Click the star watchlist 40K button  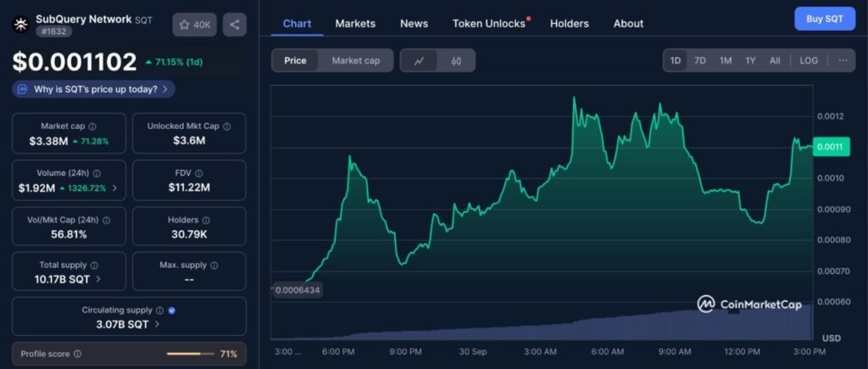click(194, 25)
